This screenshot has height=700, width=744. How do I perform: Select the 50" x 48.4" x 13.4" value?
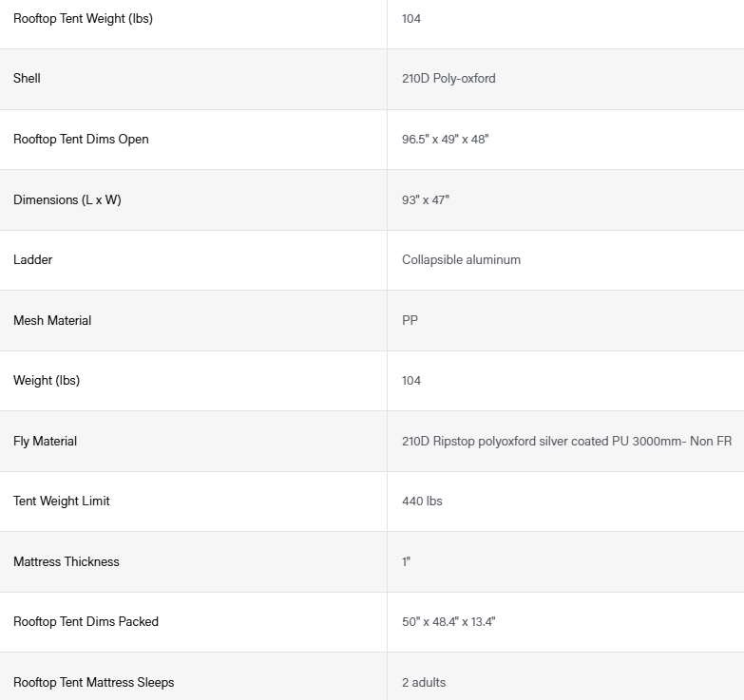pyautogui.click(x=448, y=621)
